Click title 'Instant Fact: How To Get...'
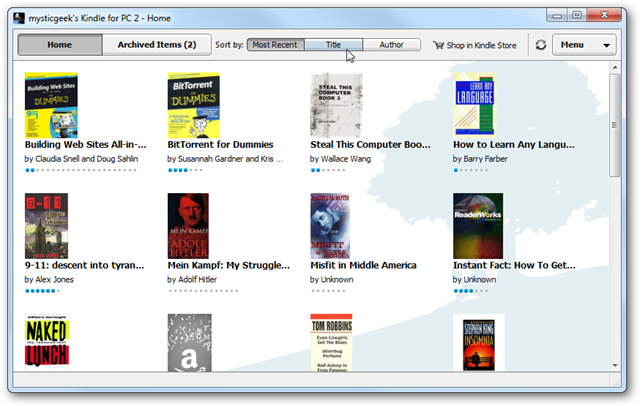 514,265
